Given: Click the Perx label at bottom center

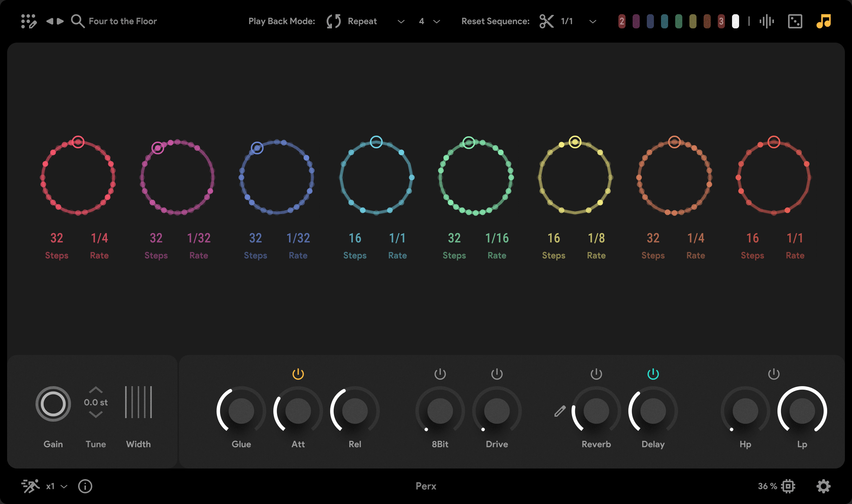Looking at the screenshot, I should (x=426, y=486).
